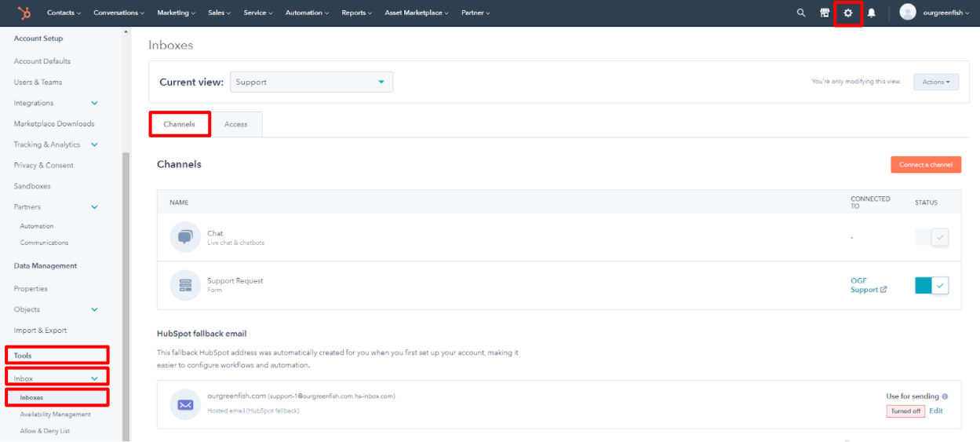The height and width of the screenshot is (442, 980).
Task: Open the Conversations menu
Action: click(x=119, y=13)
